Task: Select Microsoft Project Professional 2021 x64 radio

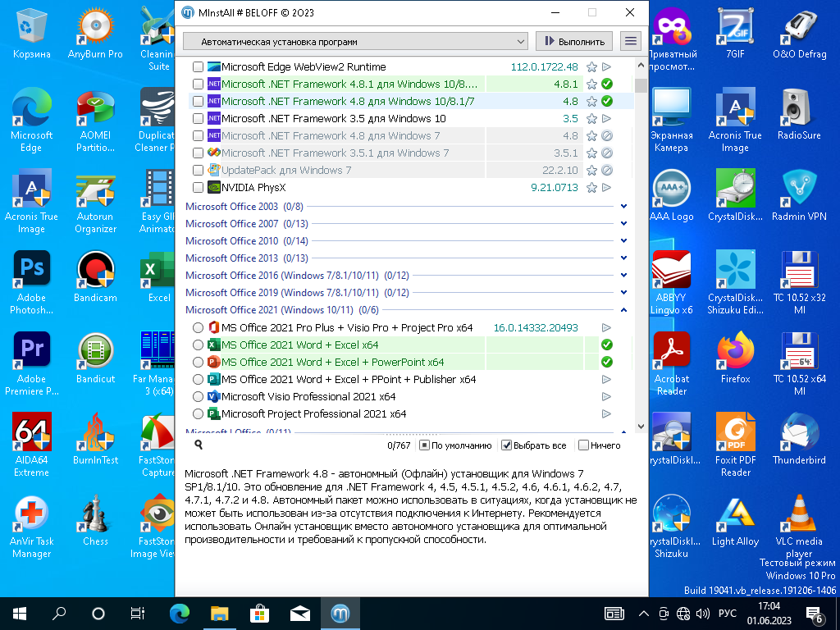Action: (x=199, y=413)
